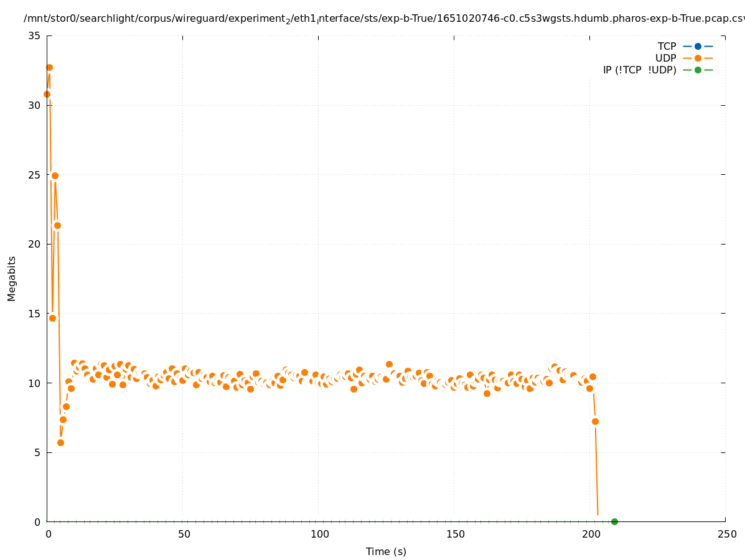
Task: Click the 5 tick label on y-axis
Action: (x=37, y=452)
